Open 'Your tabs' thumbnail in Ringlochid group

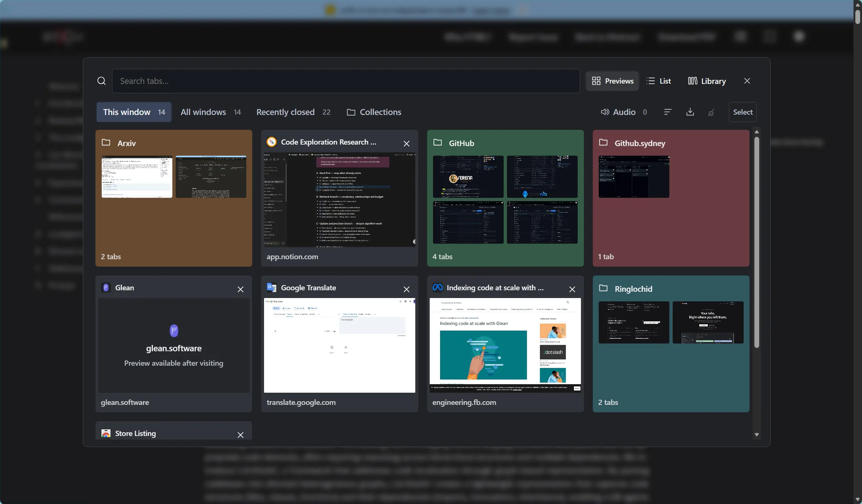pyautogui.click(x=708, y=322)
